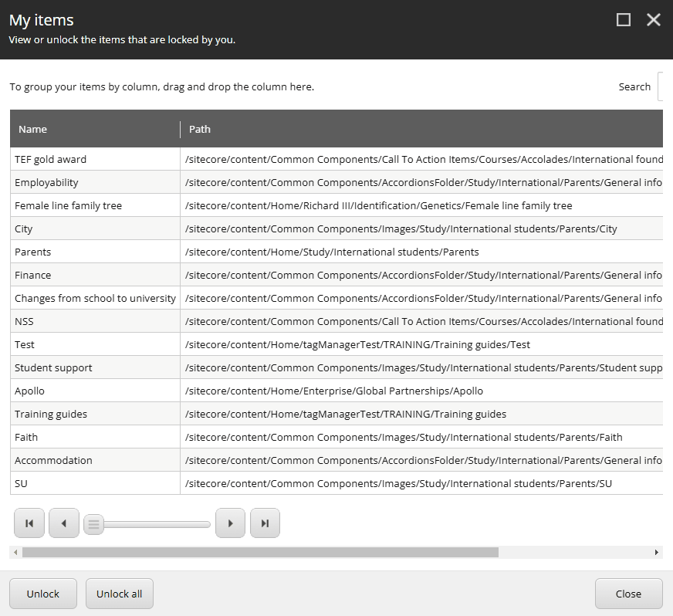The height and width of the screenshot is (616, 673).
Task: Click the Close button
Action: [628, 594]
